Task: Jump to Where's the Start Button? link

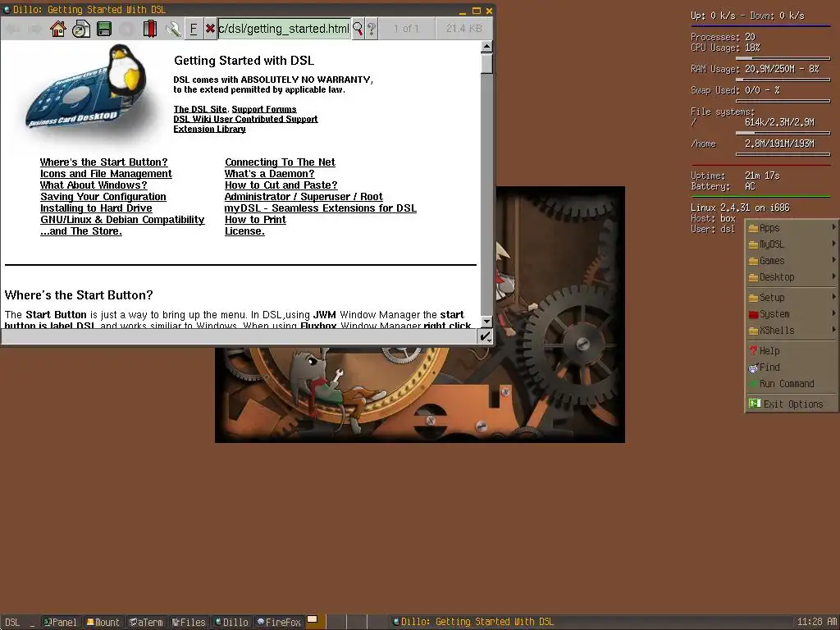Action: tap(104, 162)
